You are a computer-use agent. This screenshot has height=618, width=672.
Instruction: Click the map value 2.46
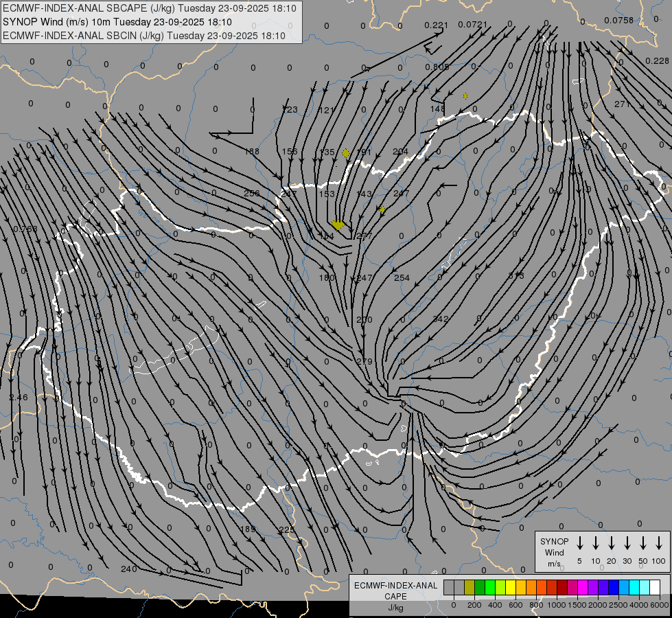click(18, 397)
